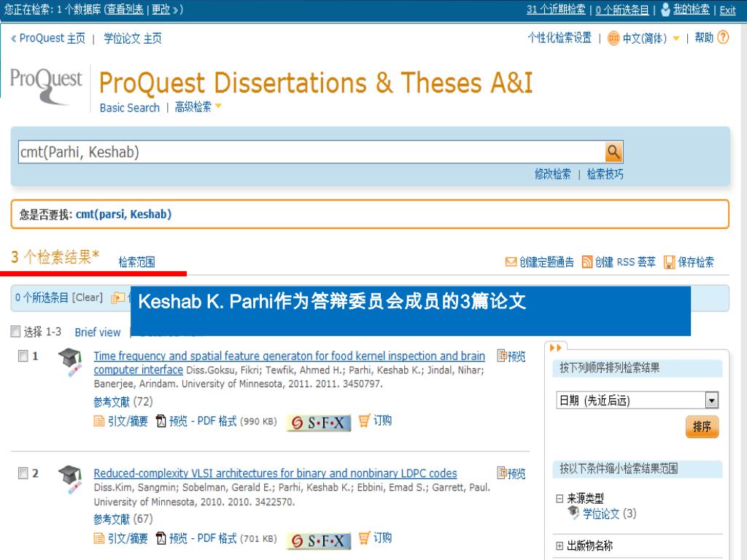Click the magnifier search button

(614, 152)
